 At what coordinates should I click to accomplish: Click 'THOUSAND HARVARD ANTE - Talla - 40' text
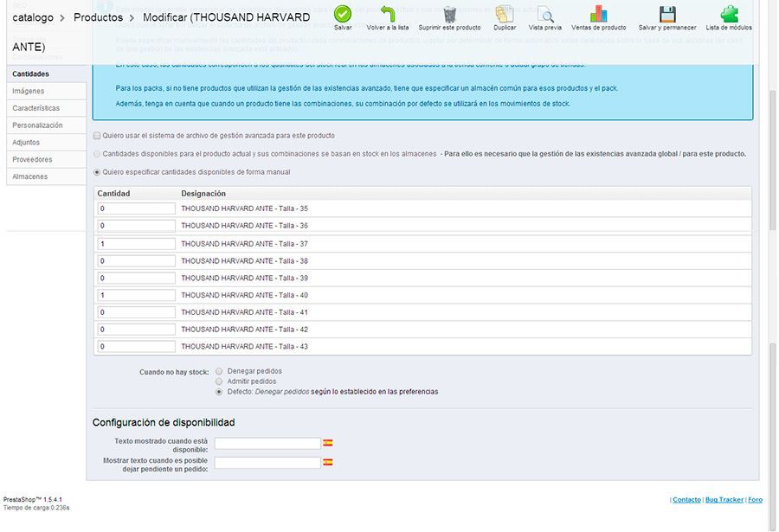(x=244, y=296)
